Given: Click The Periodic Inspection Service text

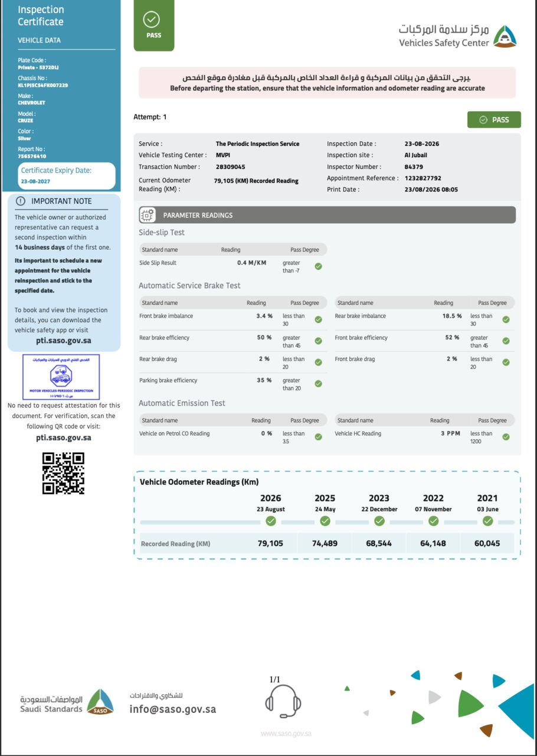Looking at the screenshot, I should tap(257, 144).
